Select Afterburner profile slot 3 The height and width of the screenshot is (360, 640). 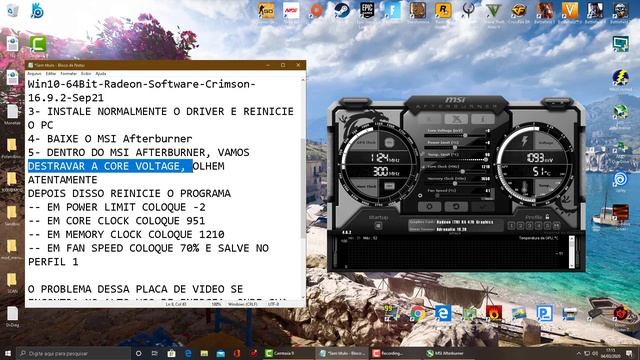coord(529,225)
